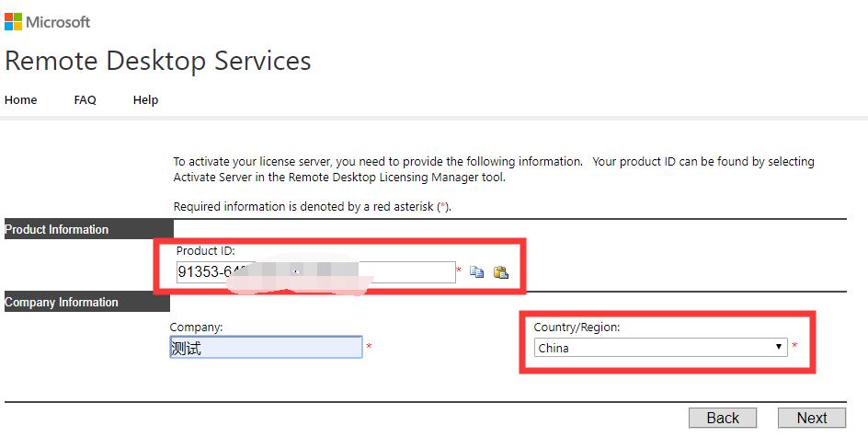Click the Company field label
This screenshot has width=868, height=437.
click(197, 327)
